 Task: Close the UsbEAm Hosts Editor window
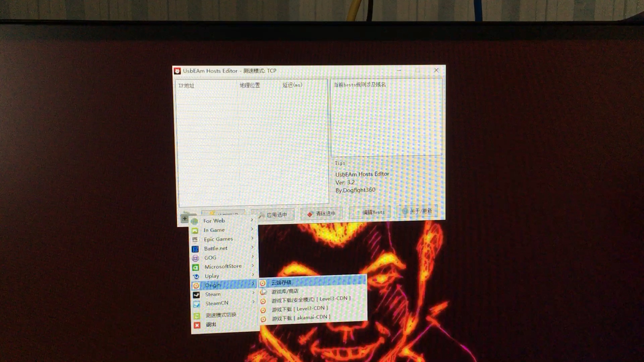tap(436, 70)
